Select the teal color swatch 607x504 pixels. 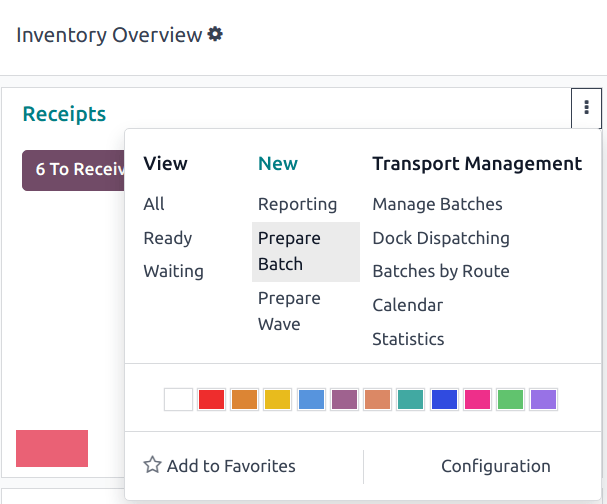click(x=410, y=400)
